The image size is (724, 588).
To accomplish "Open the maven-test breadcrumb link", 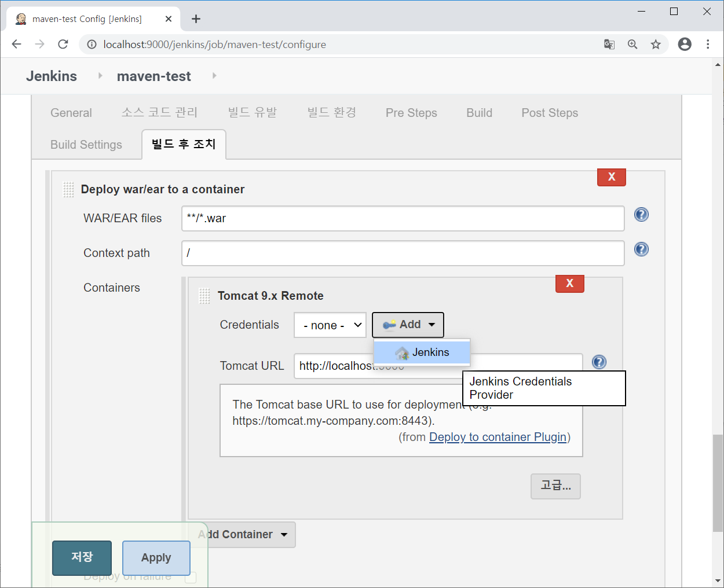I will (x=154, y=76).
